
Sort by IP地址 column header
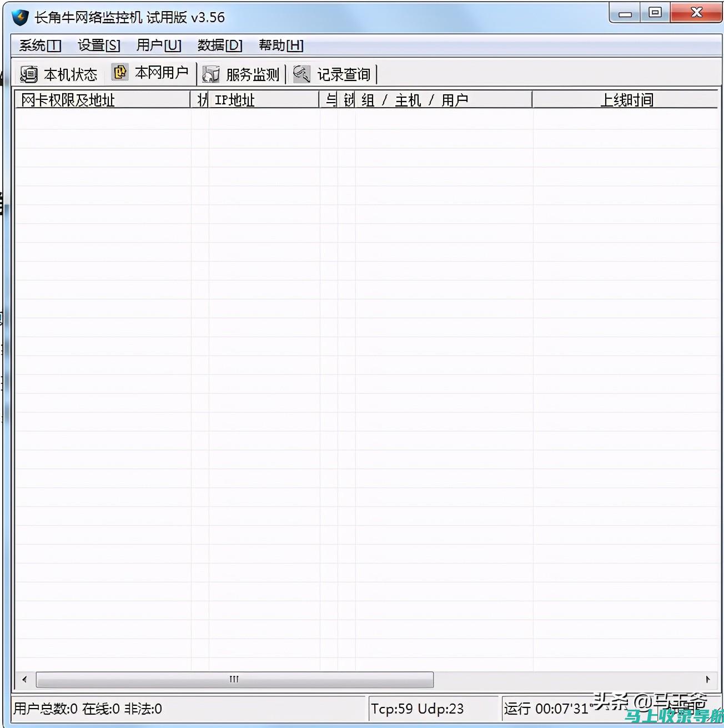coord(264,100)
